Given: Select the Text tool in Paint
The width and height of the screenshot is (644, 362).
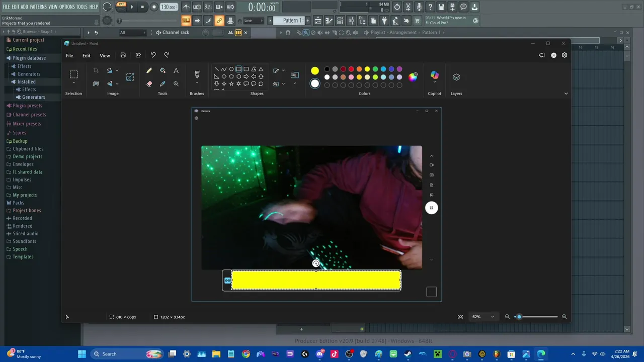Looking at the screenshot, I should point(176,71).
